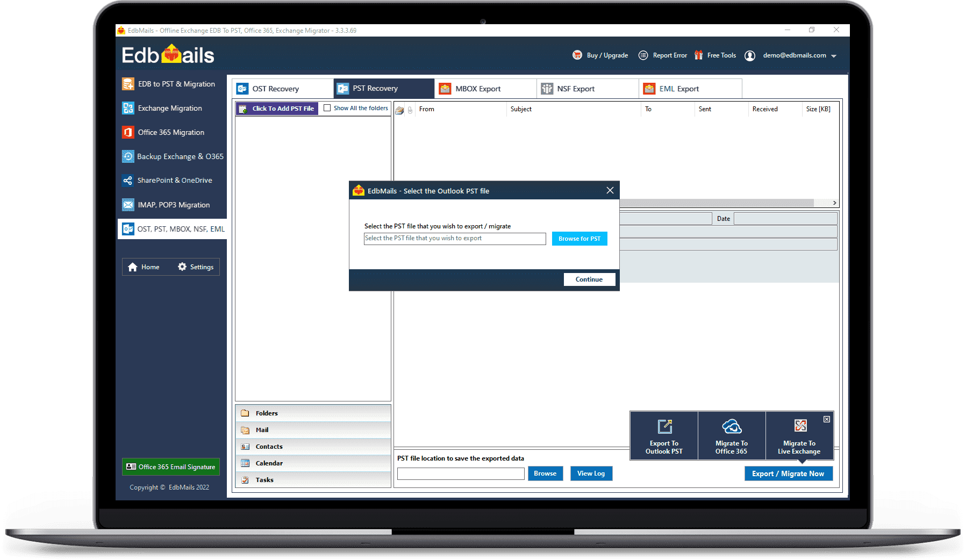Viewport: 966px width, 560px height.
Task: Click the Export / Migrate Now button
Action: click(789, 473)
